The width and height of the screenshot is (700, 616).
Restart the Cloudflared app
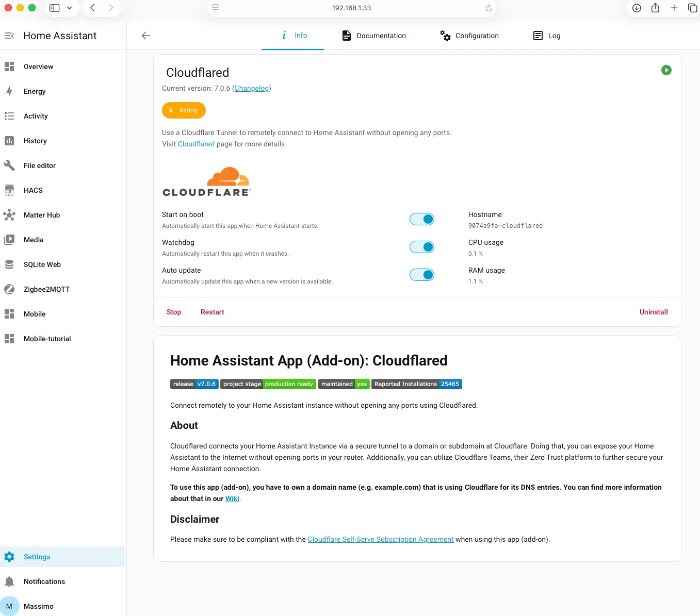coord(213,312)
